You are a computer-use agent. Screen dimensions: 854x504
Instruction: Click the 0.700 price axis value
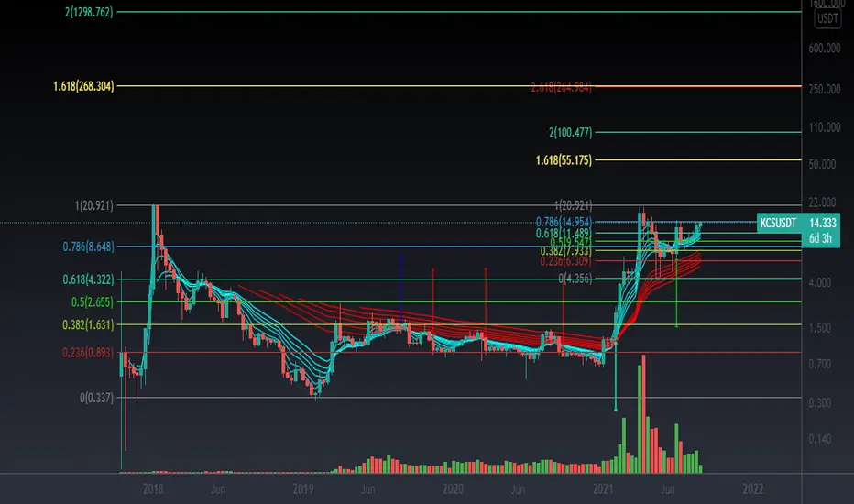tap(820, 364)
